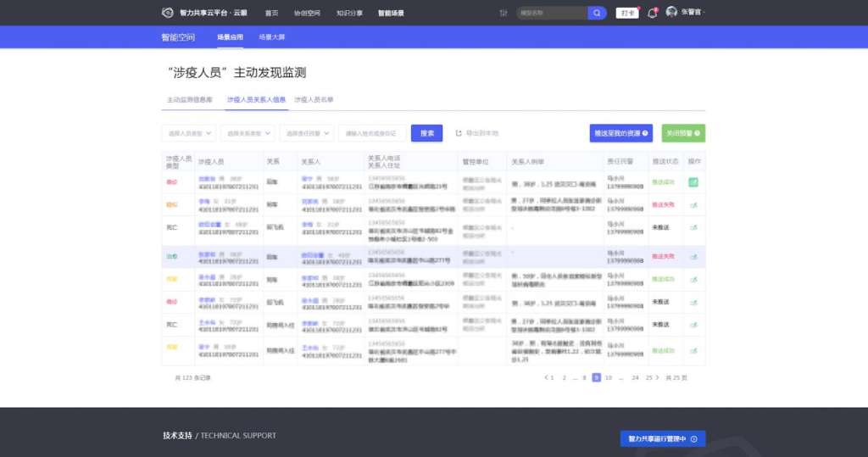The height and width of the screenshot is (457, 868).
Task: Open the 场景大屏 tab in blue bar
Action: [x=271, y=37]
